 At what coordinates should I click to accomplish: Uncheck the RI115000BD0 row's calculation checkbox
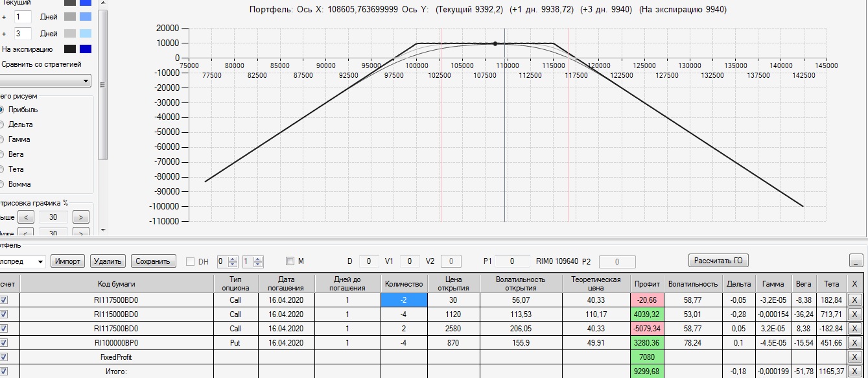click(x=5, y=314)
